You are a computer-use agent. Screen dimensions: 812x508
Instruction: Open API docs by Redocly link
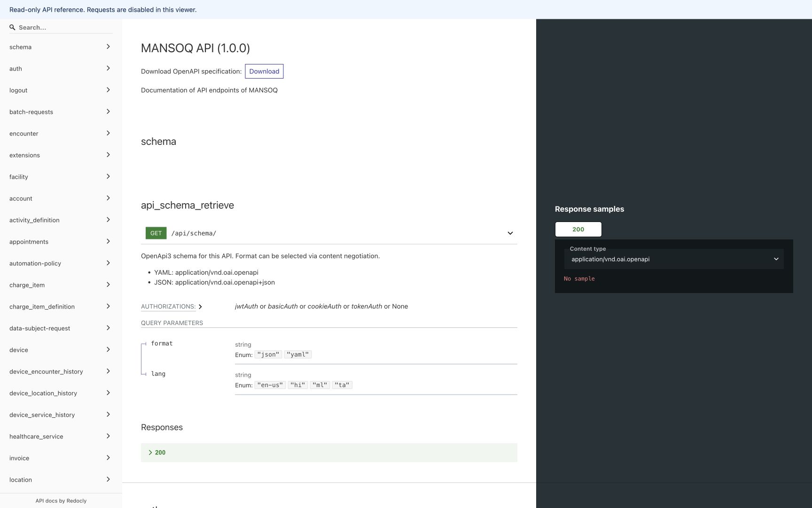point(61,501)
